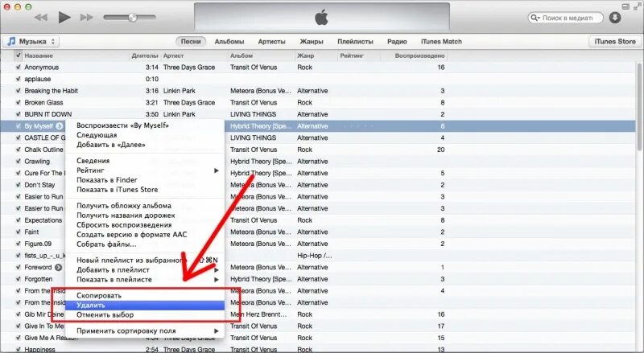Click the mini player icon in title bar
The image size is (644, 353).
625,6
